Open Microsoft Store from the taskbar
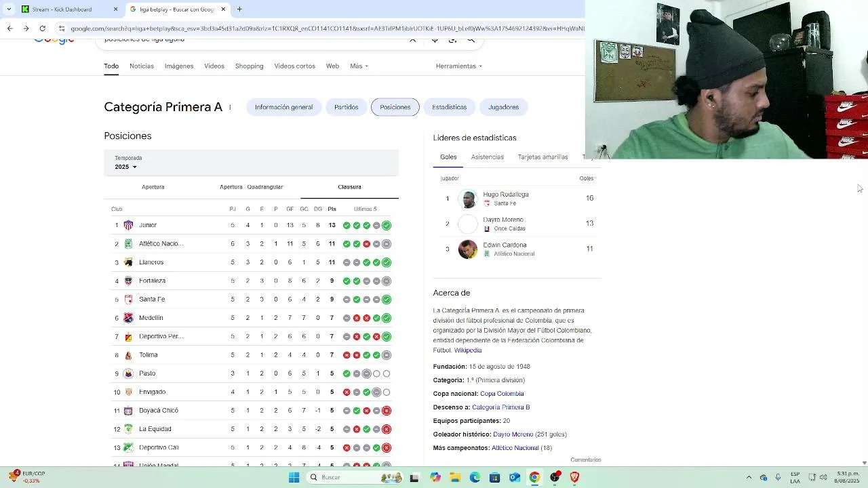 click(x=495, y=477)
